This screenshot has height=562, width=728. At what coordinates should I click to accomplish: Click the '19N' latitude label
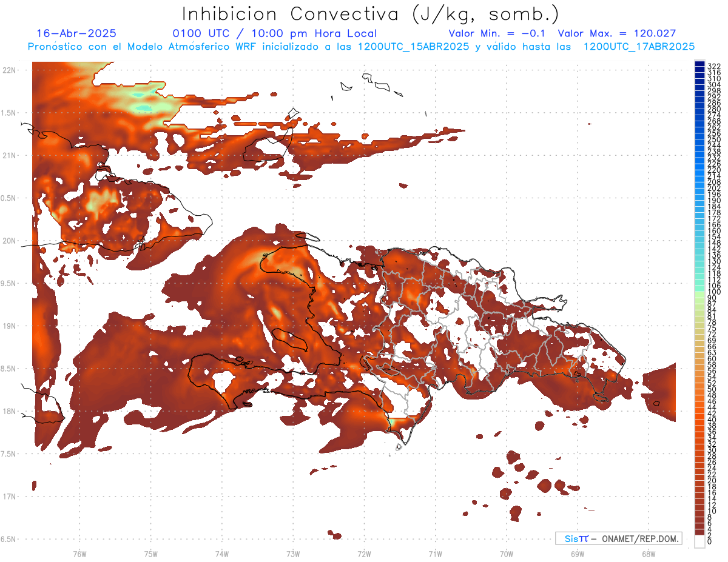click(x=10, y=326)
